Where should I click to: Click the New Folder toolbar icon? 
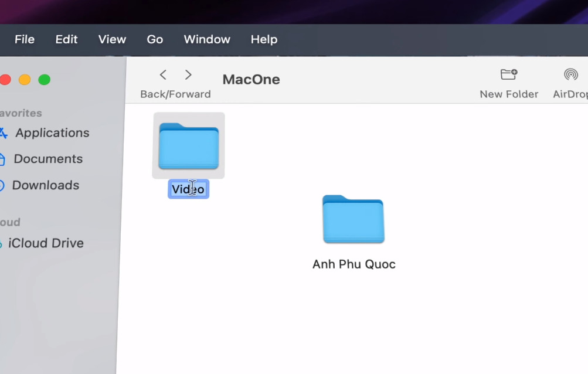(509, 74)
